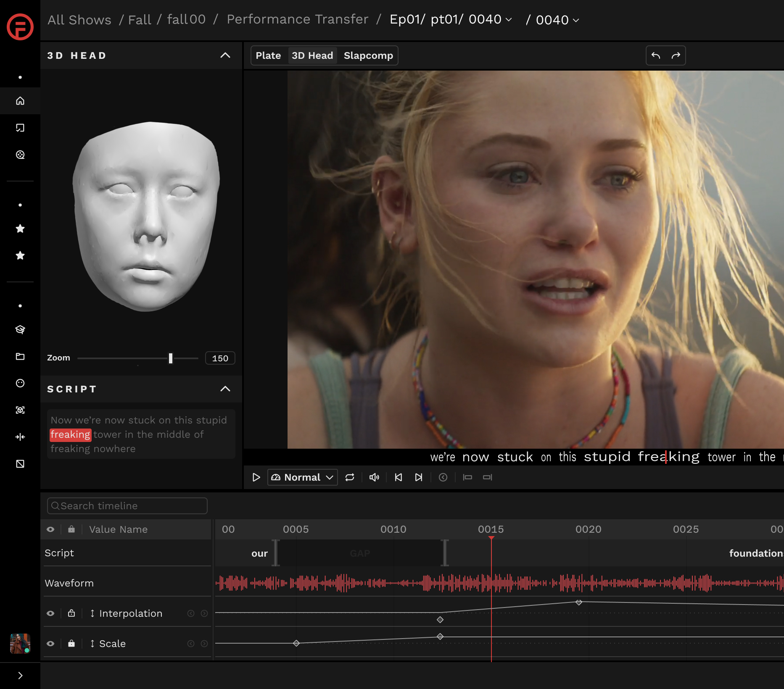
Task: Toggle lock icon in timeline header
Action: (71, 529)
